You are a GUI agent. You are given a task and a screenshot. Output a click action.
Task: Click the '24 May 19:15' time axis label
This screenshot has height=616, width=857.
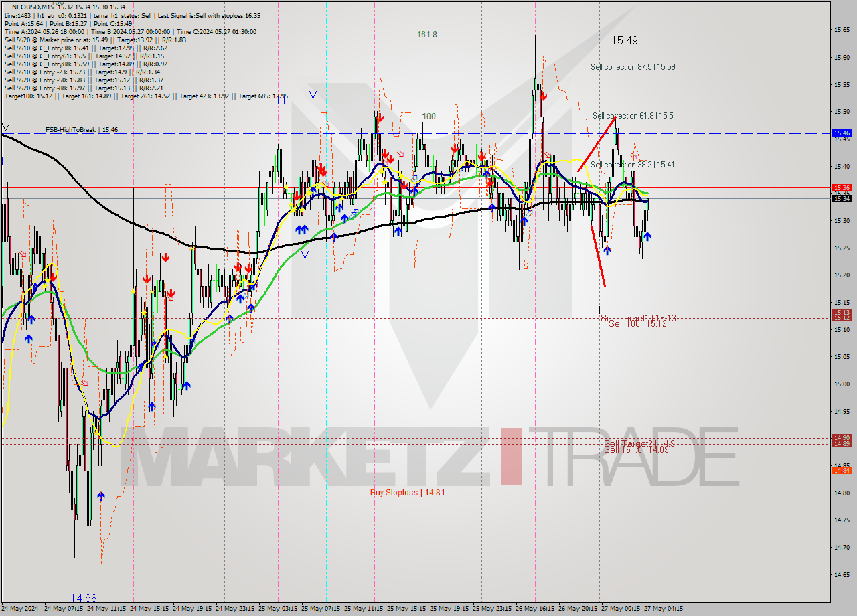click(192, 609)
